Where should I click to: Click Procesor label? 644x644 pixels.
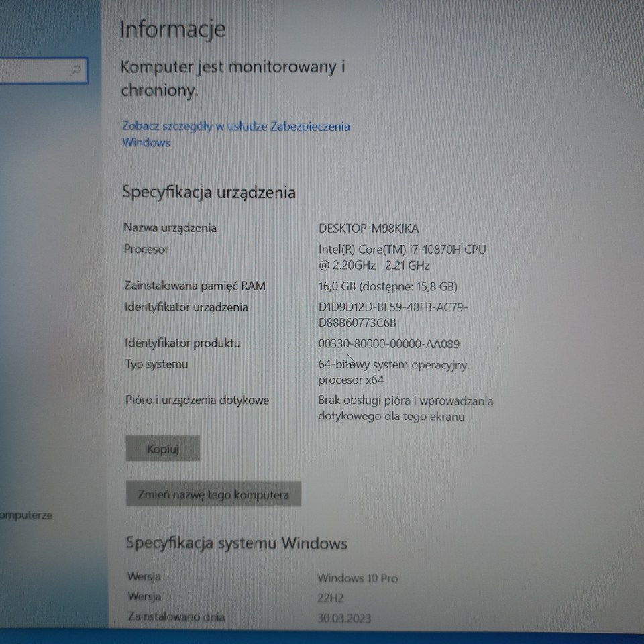[x=146, y=250]
